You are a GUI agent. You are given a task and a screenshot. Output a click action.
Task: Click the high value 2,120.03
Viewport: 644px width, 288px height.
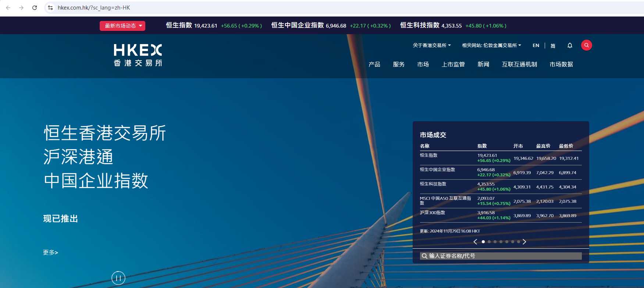[x=545, y=201]
